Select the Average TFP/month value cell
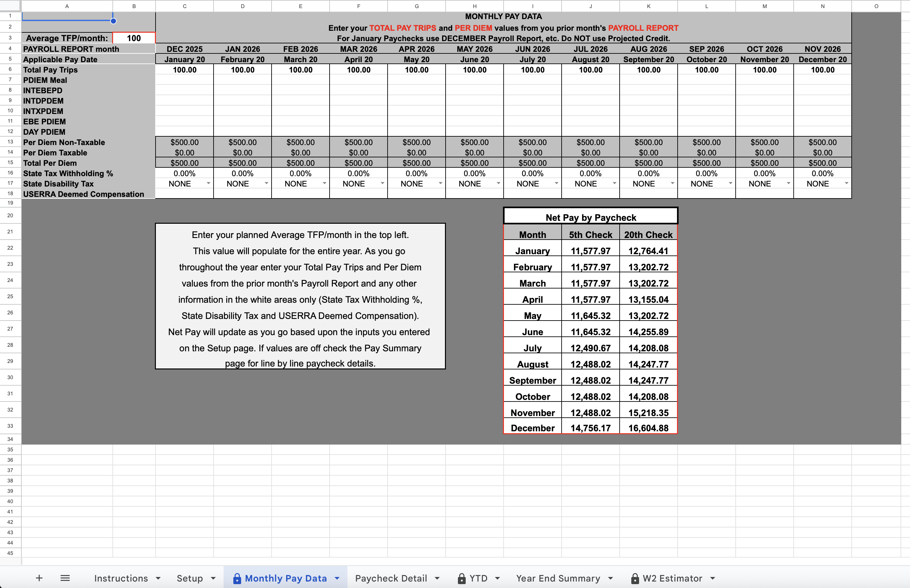This screenshot has width=910, height=588. (133, 38)
